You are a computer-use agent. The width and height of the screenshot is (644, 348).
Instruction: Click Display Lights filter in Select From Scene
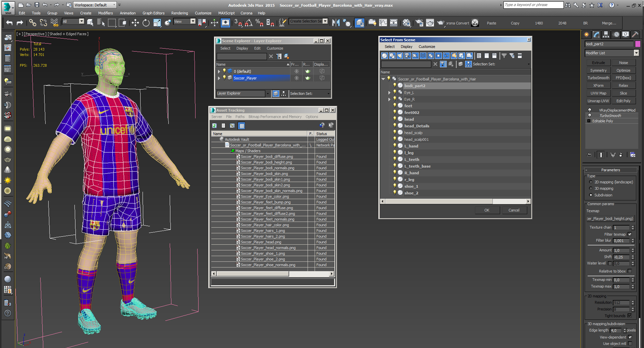400,56
